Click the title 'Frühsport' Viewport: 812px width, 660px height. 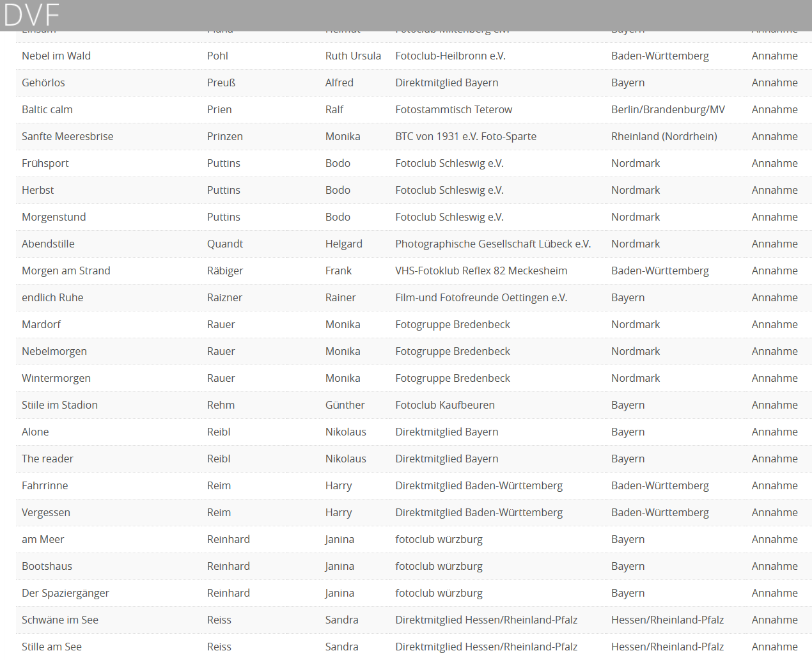pos(45,163)
